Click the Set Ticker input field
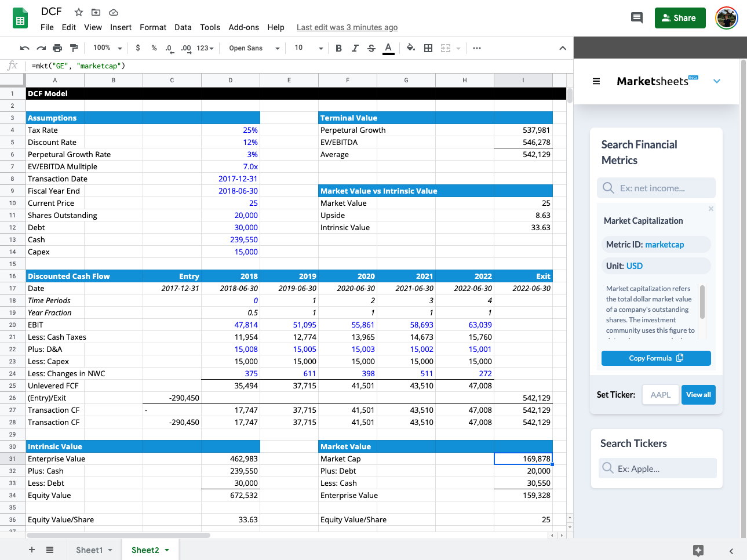747x560 pixels. (x=661, y=395)
